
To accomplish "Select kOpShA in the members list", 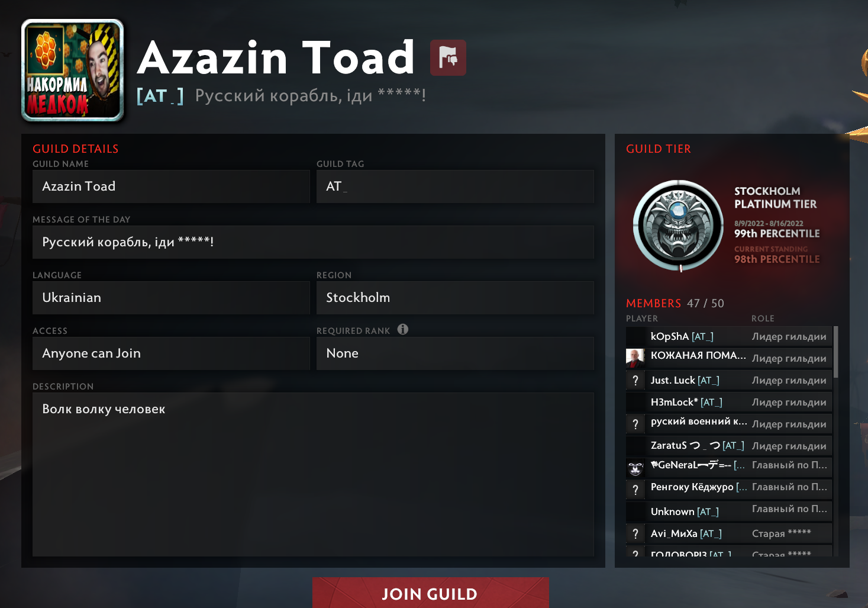I will click(x=729, y=336).
